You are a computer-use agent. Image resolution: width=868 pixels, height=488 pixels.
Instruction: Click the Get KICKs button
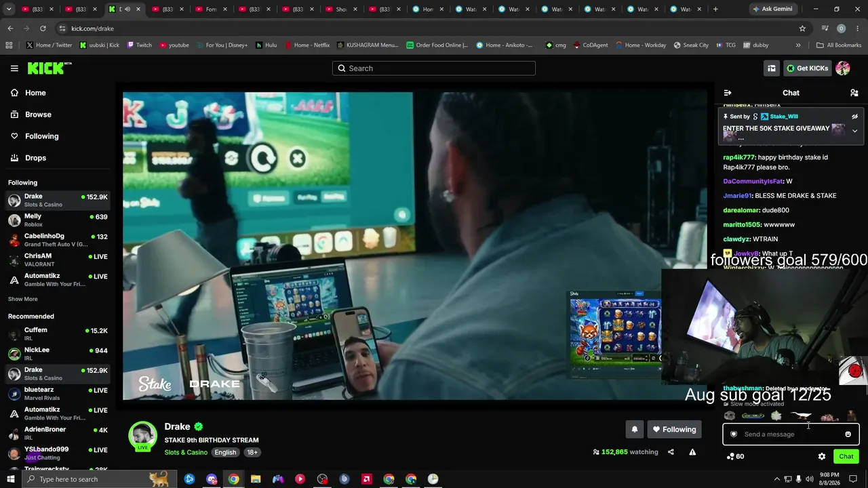(x=807, y=68)
